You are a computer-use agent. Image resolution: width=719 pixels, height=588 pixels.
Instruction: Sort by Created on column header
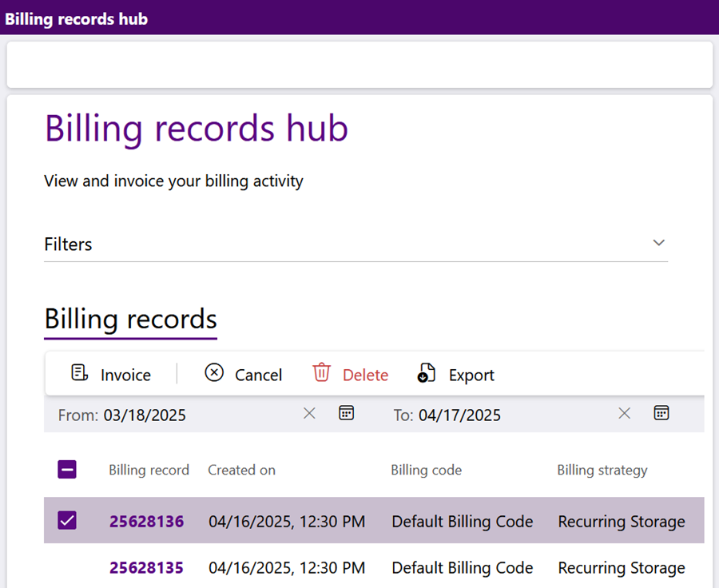241,470
